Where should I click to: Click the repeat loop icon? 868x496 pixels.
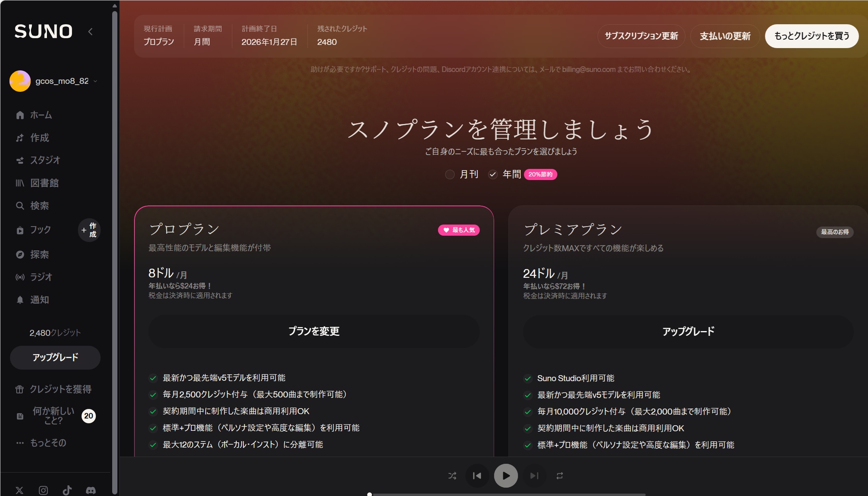[x=560, y=476]
